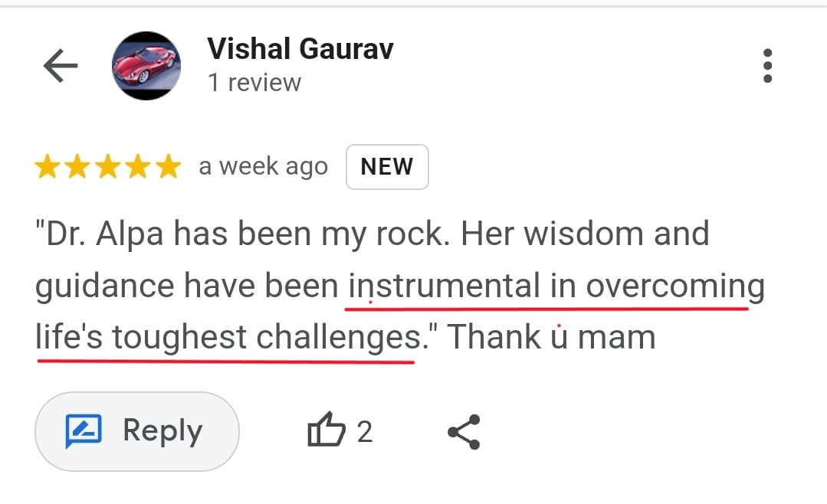Click the "1 review" count text
827x504 pixels.
254,83
